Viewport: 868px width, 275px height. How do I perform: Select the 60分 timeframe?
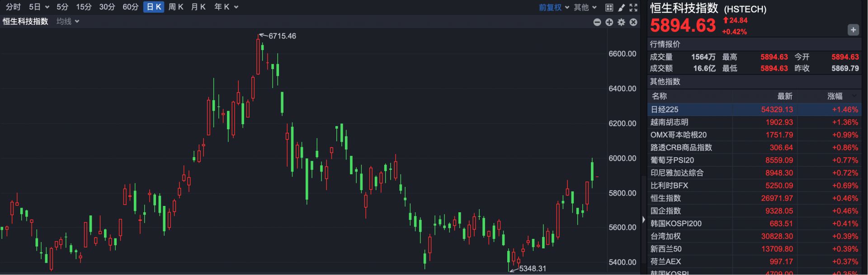tap(130, 7)
